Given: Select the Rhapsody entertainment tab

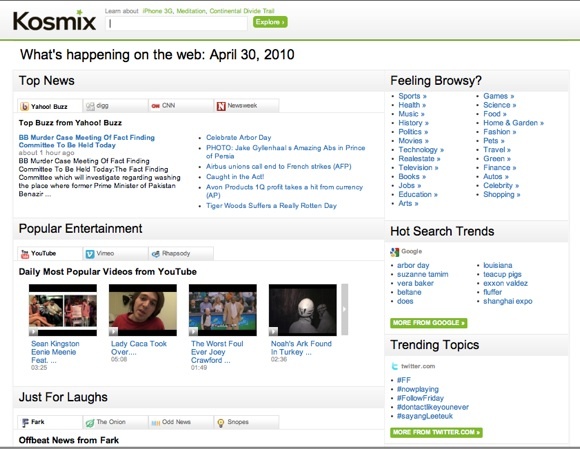Looking at the screenshot, I should click(x=181, y=253).
